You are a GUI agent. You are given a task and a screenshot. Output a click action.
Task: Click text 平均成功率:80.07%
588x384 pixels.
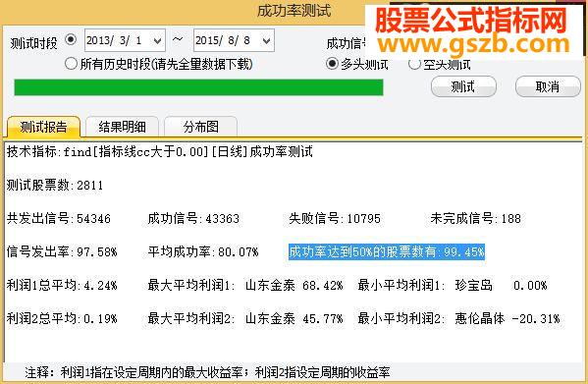click(203, 251)
